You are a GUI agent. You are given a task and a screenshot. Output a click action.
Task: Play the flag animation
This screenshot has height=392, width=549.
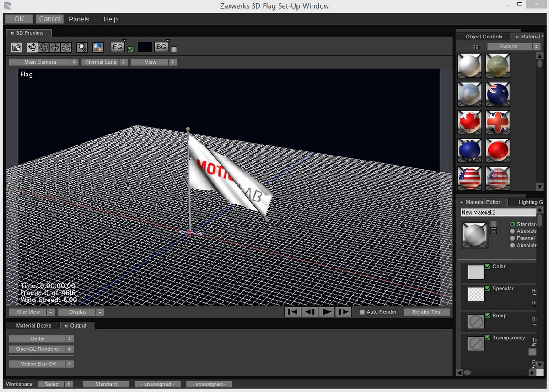326,312
